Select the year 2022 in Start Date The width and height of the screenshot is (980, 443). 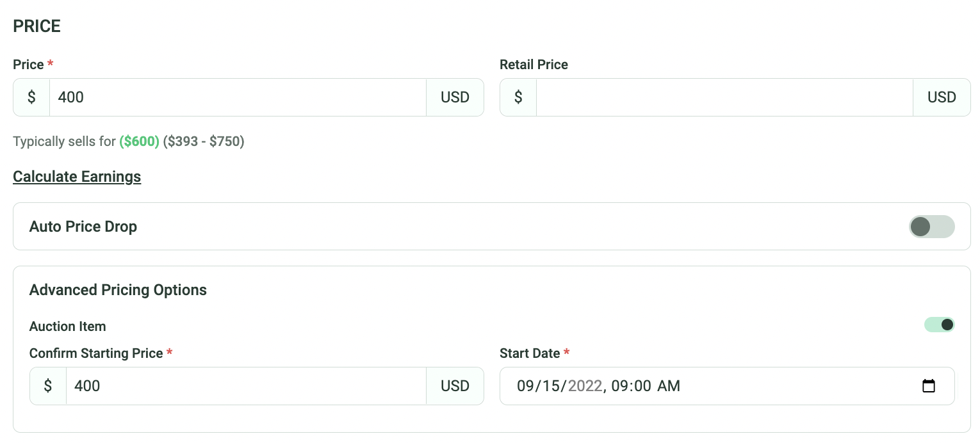585,386
